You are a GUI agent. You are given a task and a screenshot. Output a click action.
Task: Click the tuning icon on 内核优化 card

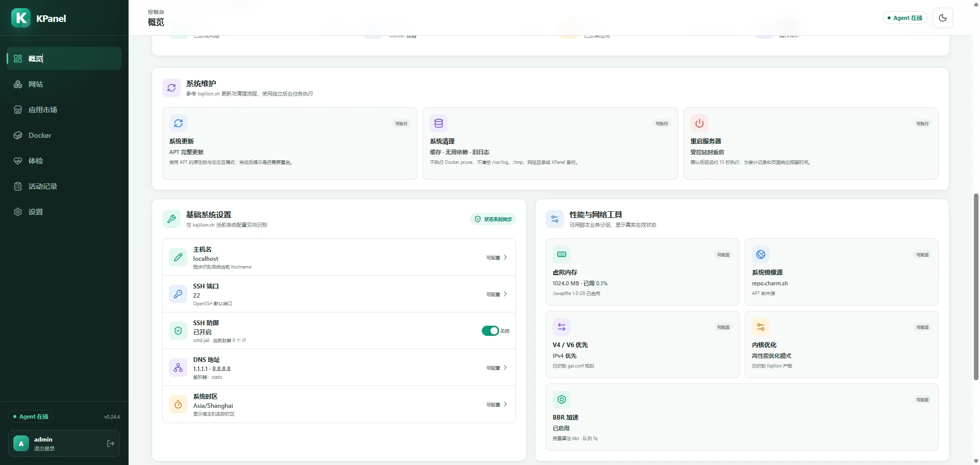[x=761, y=327]
